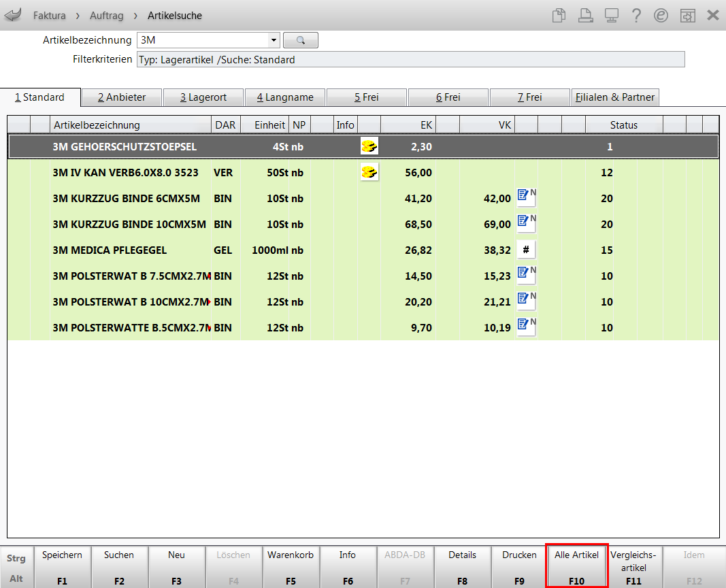Viewport: 726px width, 588px height.
Task: Click note icon in POLSTERWAT B 10CMX2.7M row
Action: pyautogui.click(x=527, y=301)
